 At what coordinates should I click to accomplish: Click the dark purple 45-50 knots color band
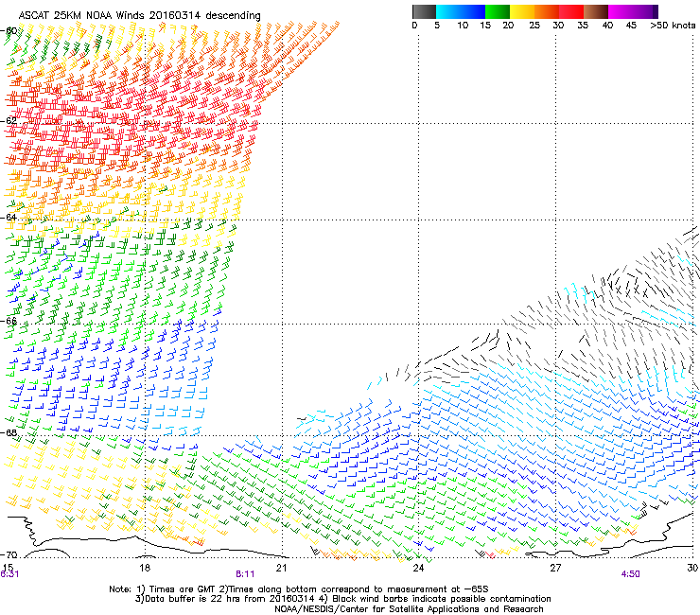point(645,11)
